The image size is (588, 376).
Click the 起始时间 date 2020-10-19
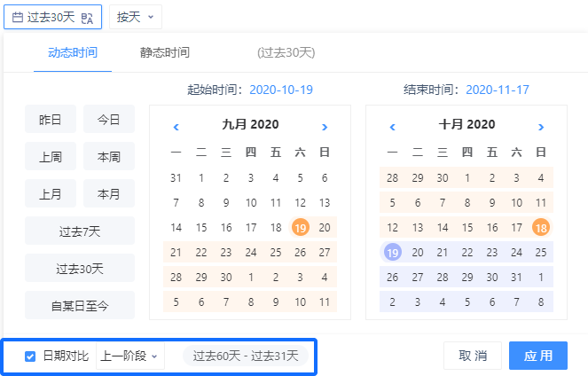280,90
